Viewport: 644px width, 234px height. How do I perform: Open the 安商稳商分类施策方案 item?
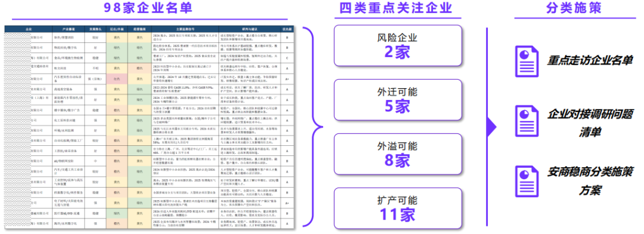click(x=590, y=181)
